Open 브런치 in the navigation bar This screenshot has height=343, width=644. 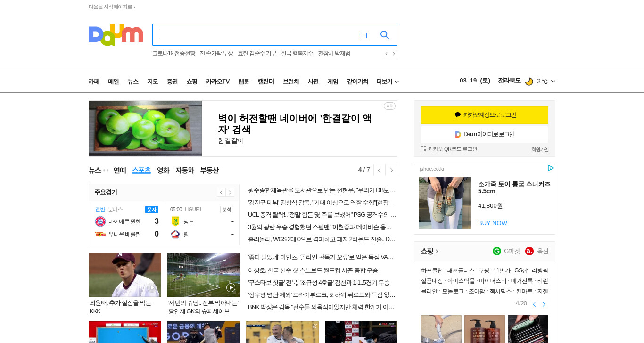291,82
